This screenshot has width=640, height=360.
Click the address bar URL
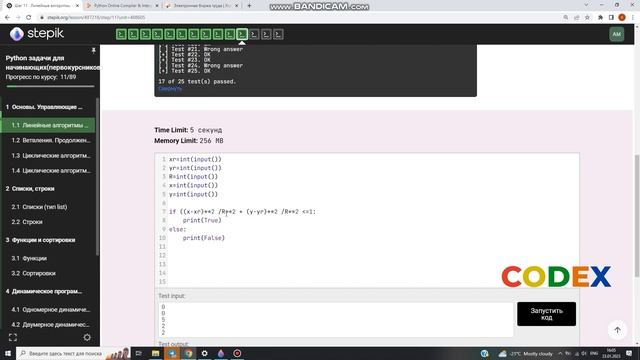[x=96, y=18]
